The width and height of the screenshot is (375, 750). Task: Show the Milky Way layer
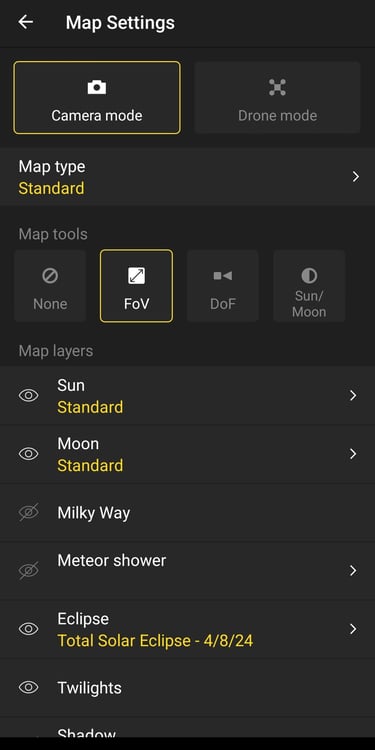click(x=29, y=512)
